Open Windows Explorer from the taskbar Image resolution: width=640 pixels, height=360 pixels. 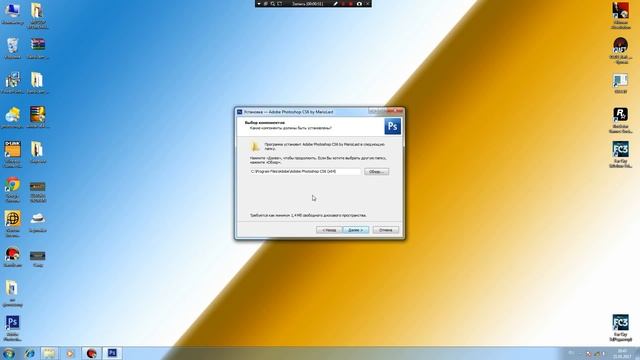point(49,353)
